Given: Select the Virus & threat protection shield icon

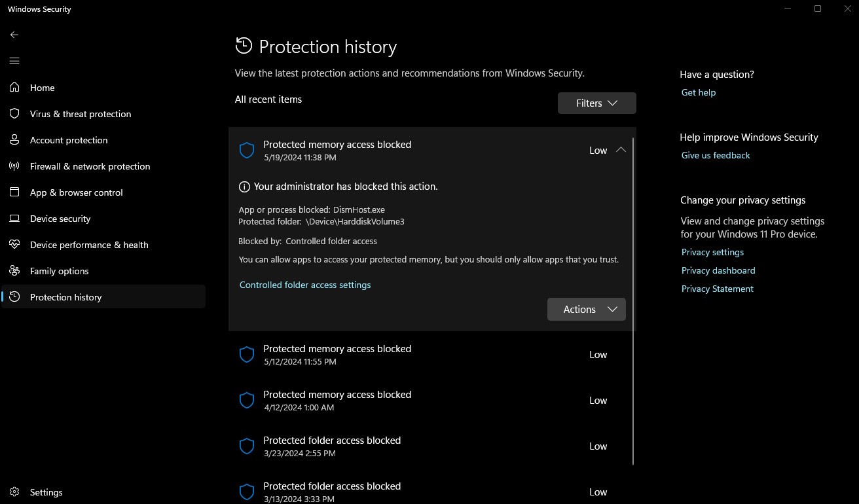Looking at the screenshot, I should (14, 114).
